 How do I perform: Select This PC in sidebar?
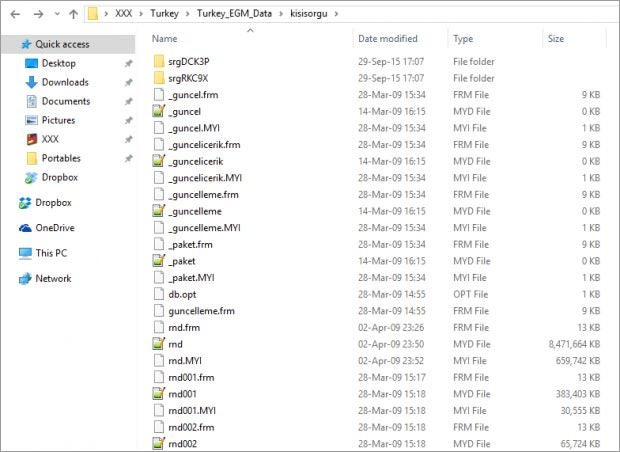point(50,253)
